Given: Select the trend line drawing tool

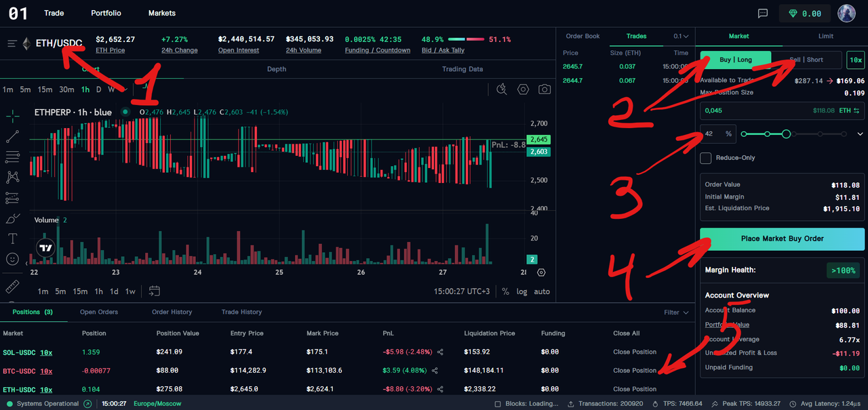Looking at the screenshot, I should click(12, 136).
